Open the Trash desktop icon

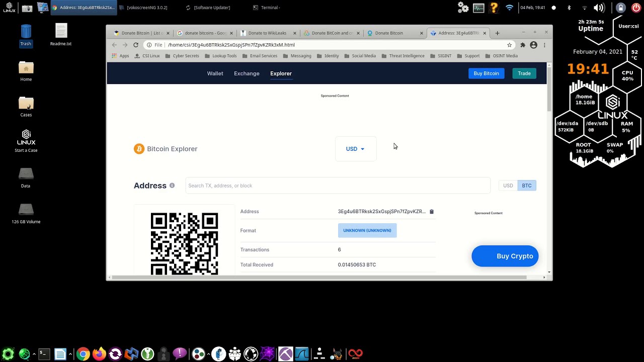(26, 35)
